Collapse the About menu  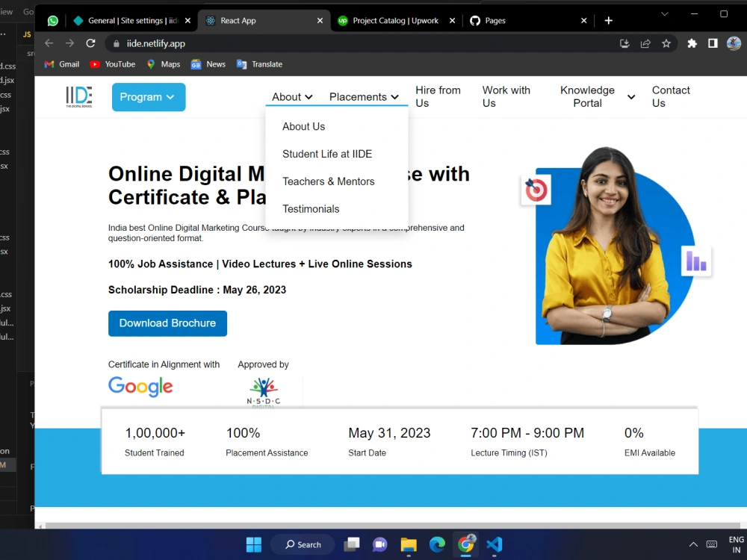point(292,97)
